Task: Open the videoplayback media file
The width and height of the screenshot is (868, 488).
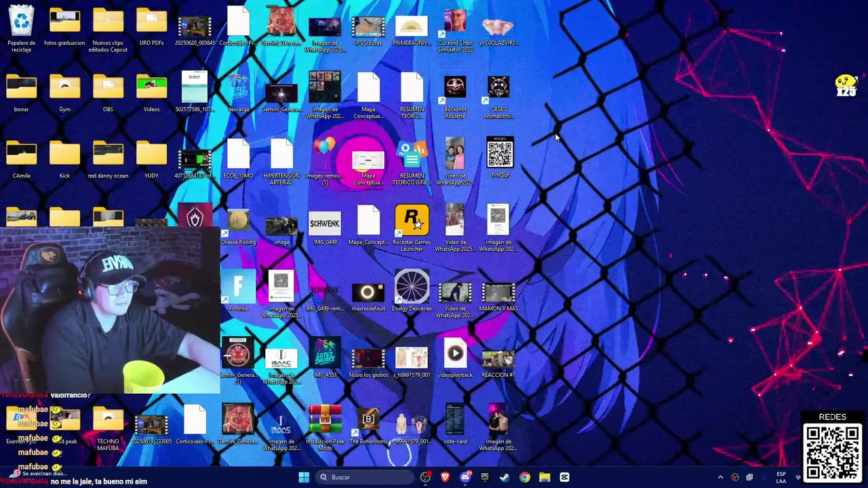Action: [455, 358]
